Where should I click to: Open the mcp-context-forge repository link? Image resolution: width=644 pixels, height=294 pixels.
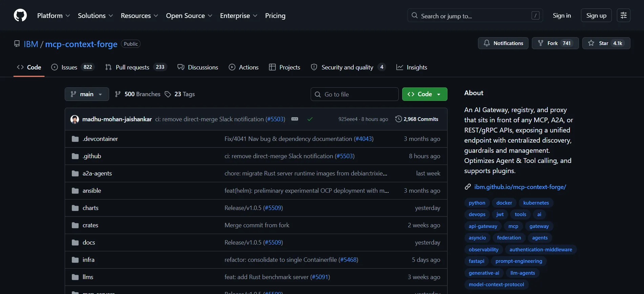click(81, 44)
